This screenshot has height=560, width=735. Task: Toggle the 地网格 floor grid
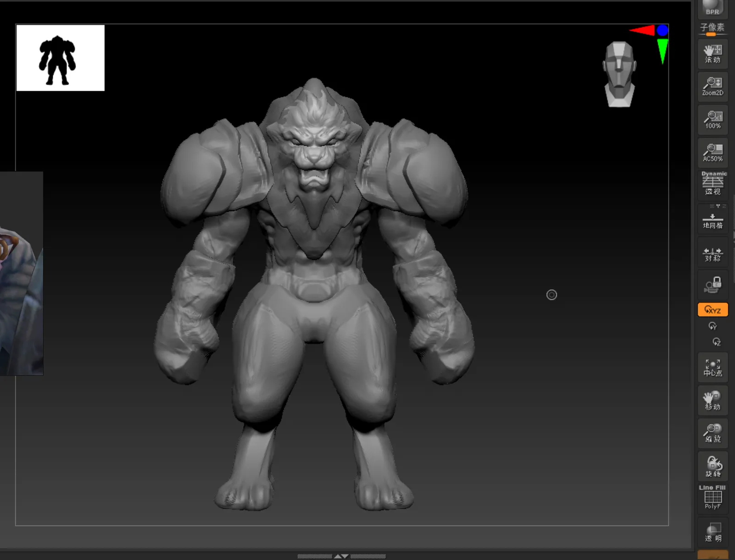coord(713,220)
